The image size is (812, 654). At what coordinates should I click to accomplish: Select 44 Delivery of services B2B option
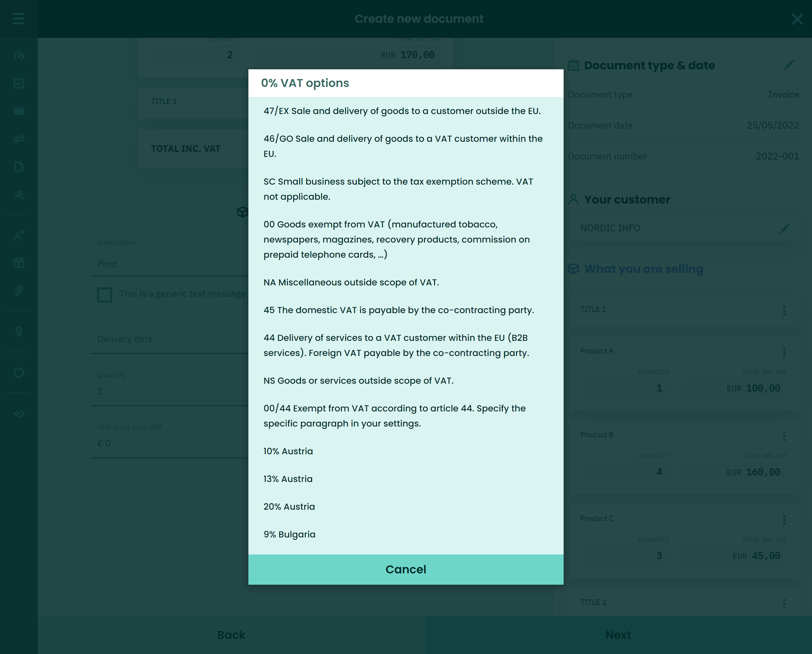(x=406, y=346)
